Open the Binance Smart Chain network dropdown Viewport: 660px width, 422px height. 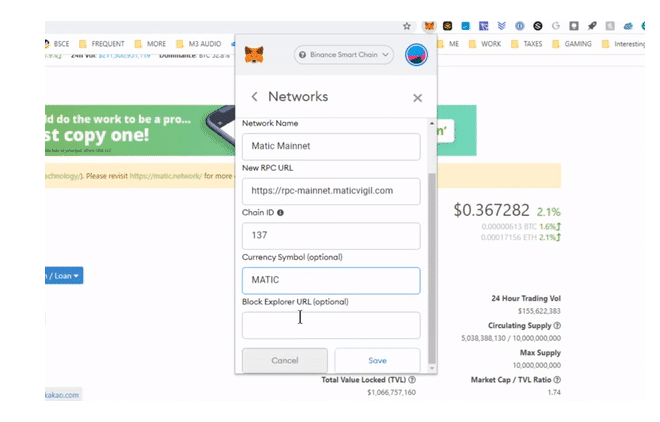click(x=343, y=55)
